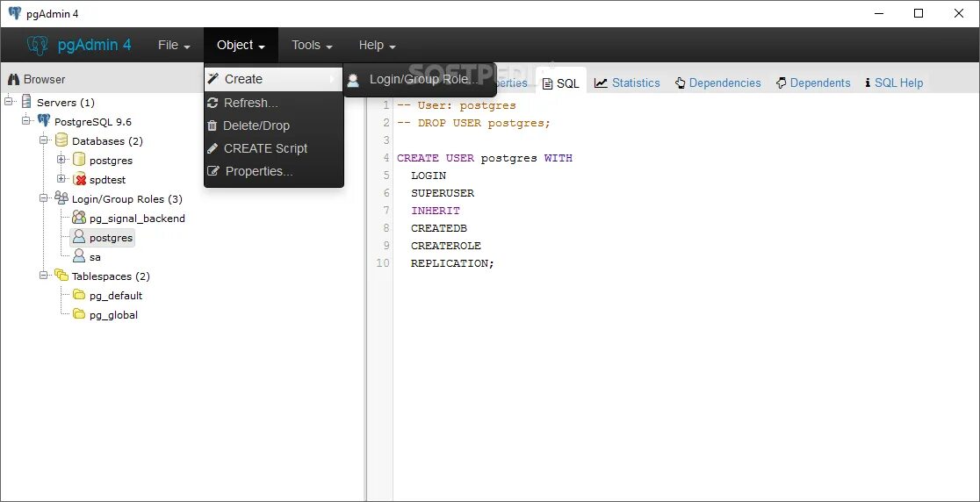980x502 pixels.
Task: Select the pg_default tablespace label
Action: coord(116,296)
